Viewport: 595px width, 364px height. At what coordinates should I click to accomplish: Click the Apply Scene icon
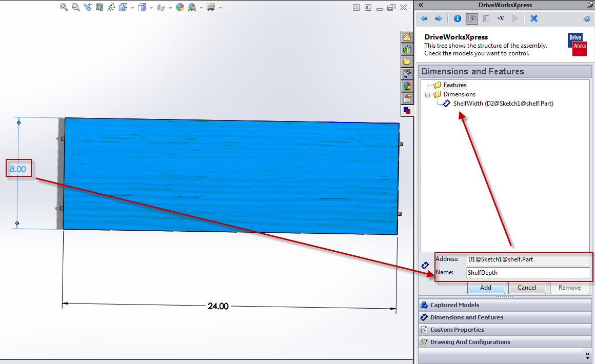point(192,7)
